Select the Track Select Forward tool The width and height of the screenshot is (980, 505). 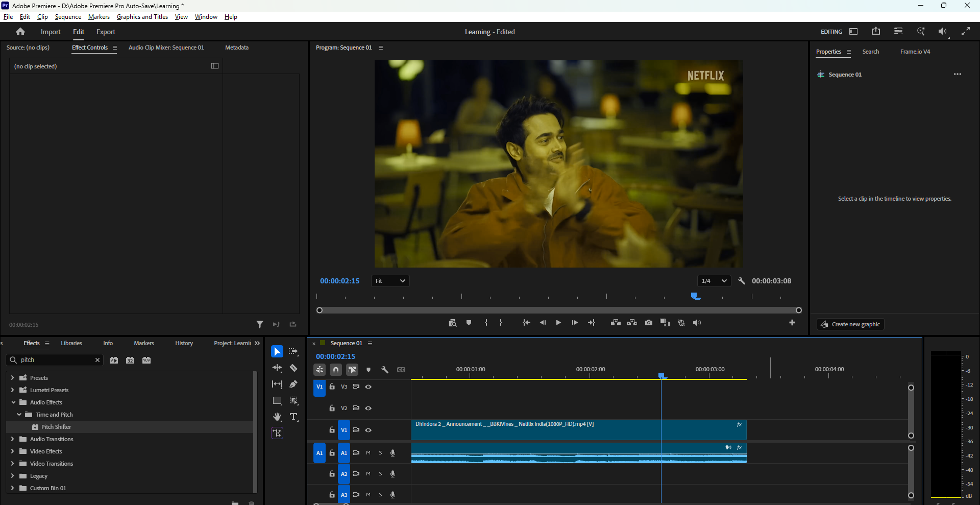click(x=293, y=352)
